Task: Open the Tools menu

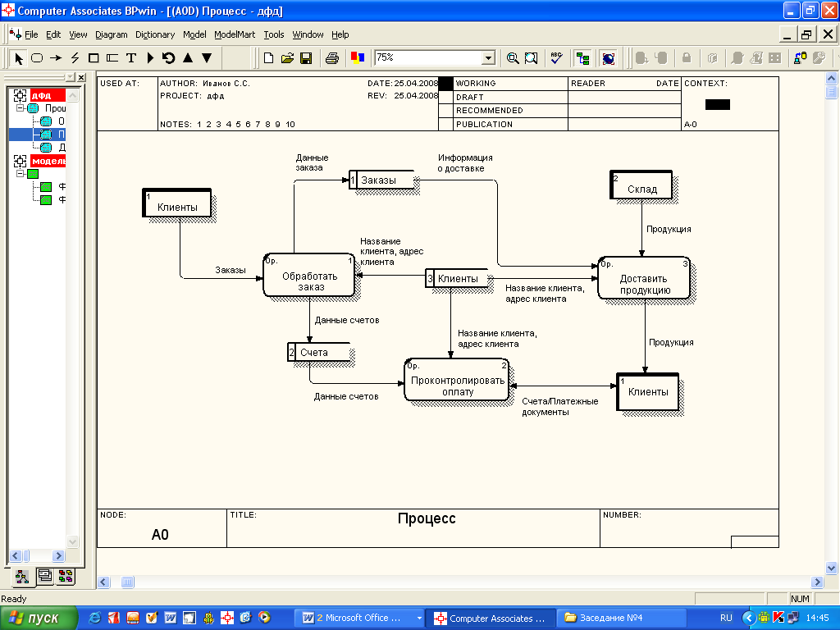Action: [x=274, y=34]
